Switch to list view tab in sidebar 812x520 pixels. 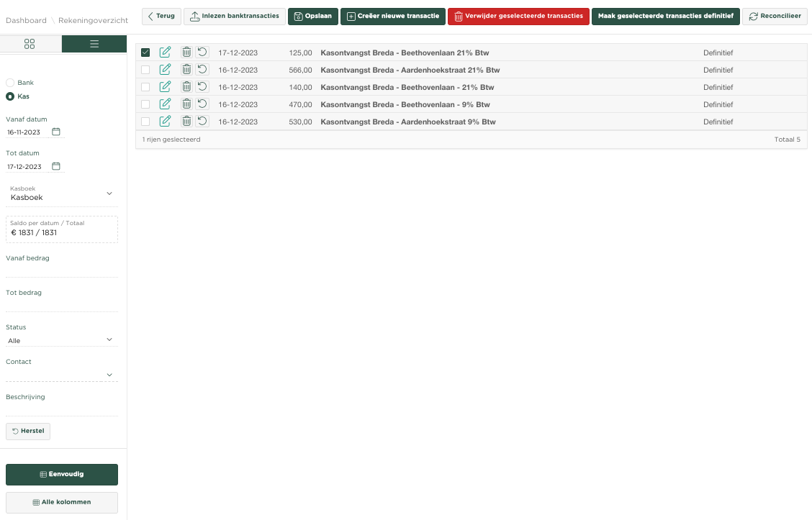click(94, 44)
